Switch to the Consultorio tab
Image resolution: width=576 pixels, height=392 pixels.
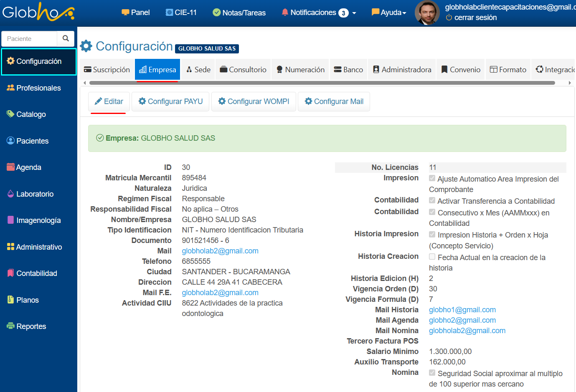pyautogui.click(x=243, y=70)
